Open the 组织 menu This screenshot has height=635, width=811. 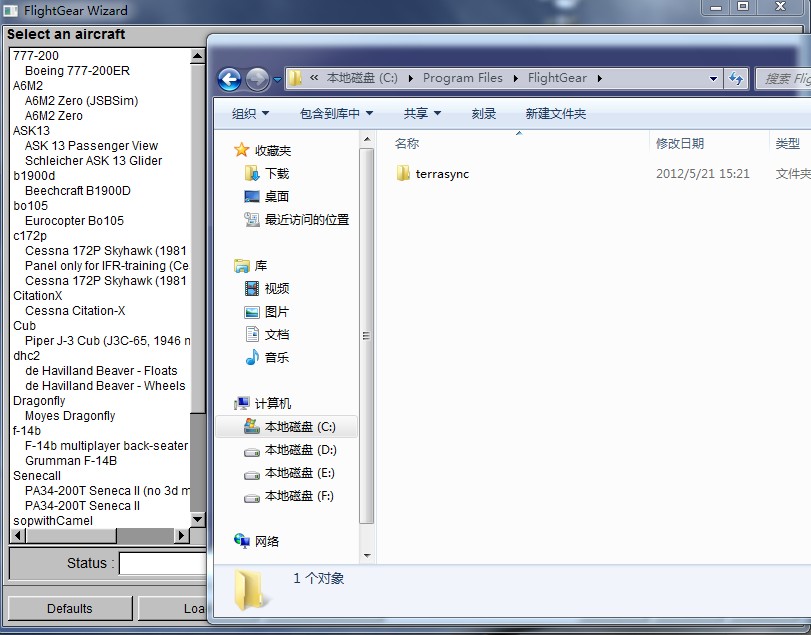(x=250, y=113)
